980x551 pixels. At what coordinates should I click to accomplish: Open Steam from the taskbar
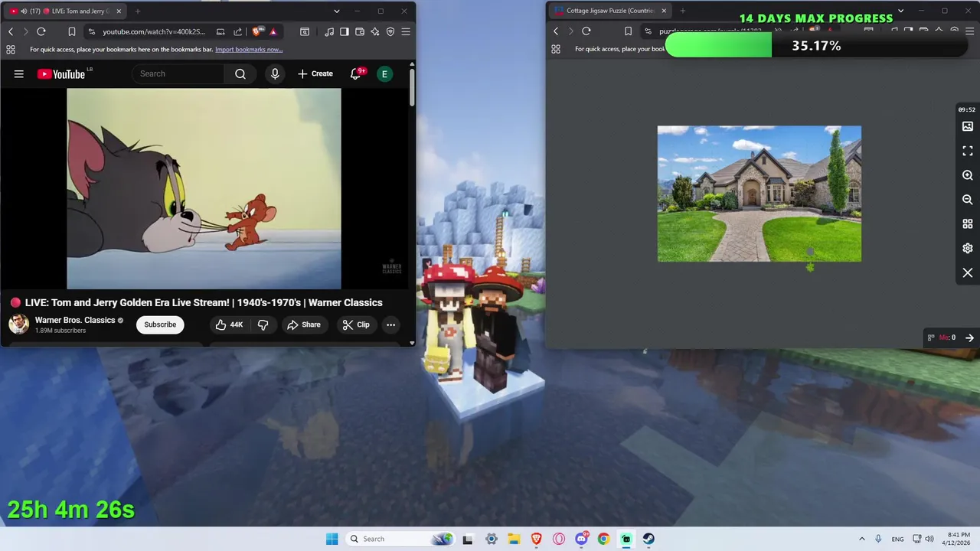point(648,539)
